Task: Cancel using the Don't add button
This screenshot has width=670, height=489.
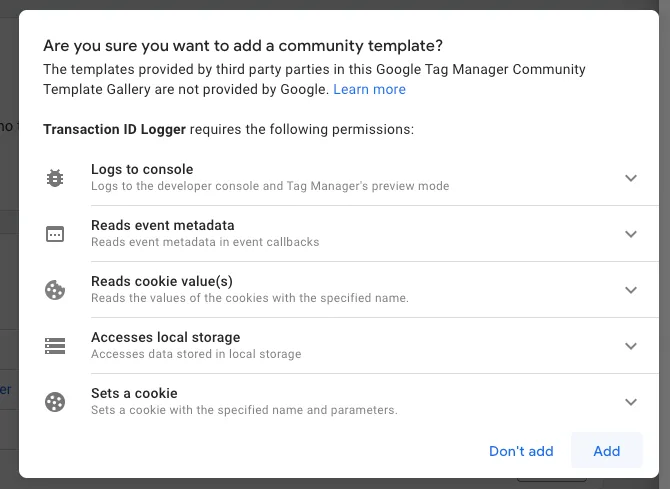Action: (x=521, y=451)
